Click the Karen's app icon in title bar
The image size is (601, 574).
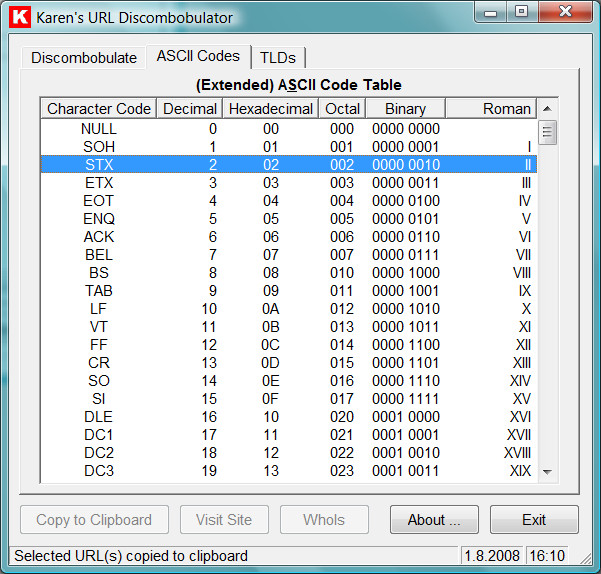click(x=19, y=17)
